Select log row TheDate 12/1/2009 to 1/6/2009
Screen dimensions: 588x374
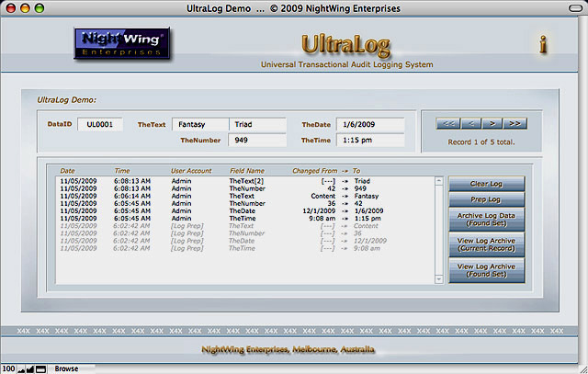(x=245, y=210)
